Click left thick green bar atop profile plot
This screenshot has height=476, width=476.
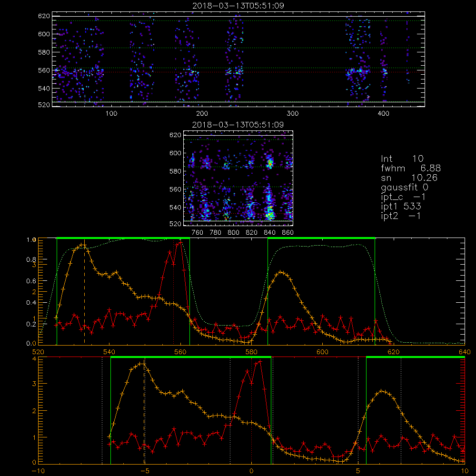(x=123, y=238)
